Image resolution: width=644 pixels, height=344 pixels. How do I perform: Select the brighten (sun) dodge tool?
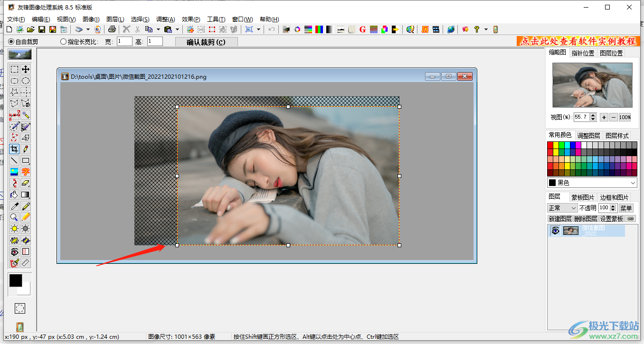pyautogui.click(x=15, y=229)
